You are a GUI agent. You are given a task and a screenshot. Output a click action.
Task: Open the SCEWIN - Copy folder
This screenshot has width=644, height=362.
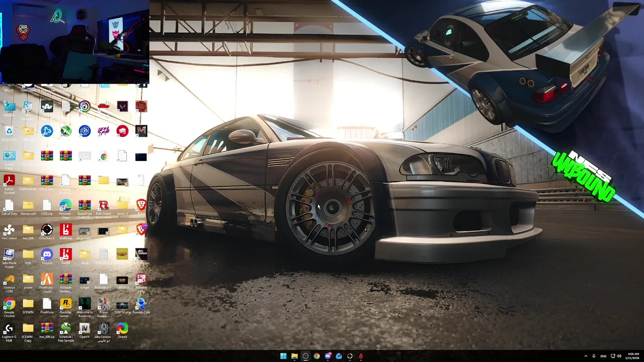pyautogui.click(x=28, y=332)
